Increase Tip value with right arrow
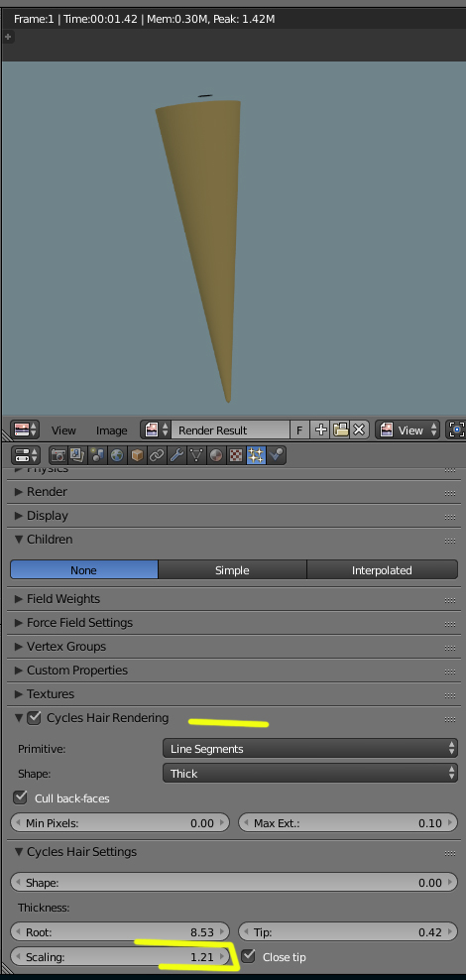The height and width of the screenshot is (980, 466). point(450,931)
